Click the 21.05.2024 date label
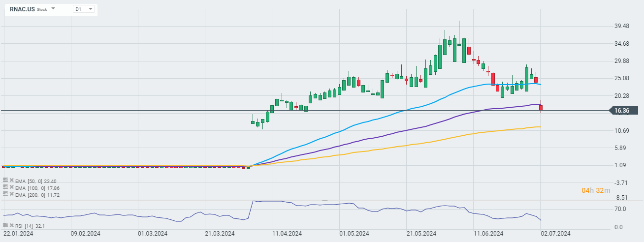The image size is (644, 242). point(421,234)
